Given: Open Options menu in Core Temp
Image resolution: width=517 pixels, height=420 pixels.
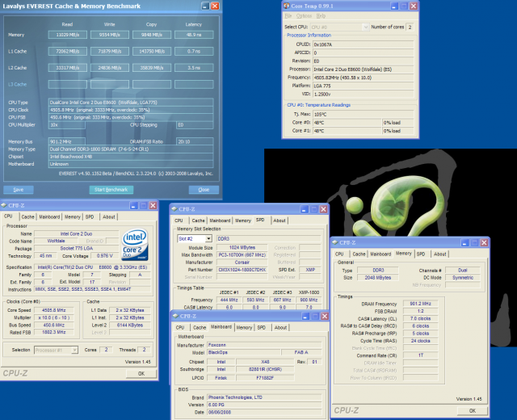Looking at the screenshot, I should click(x=304, y=16).
